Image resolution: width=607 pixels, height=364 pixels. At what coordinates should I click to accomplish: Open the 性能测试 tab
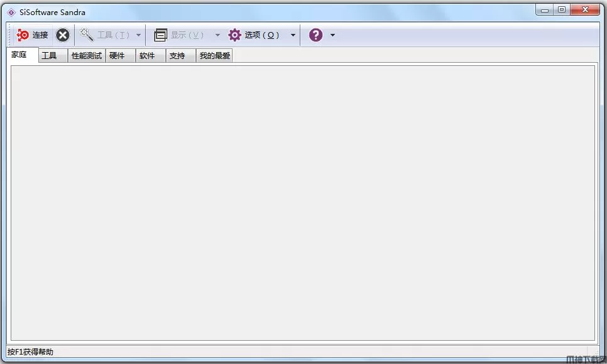tap(87, 56)
